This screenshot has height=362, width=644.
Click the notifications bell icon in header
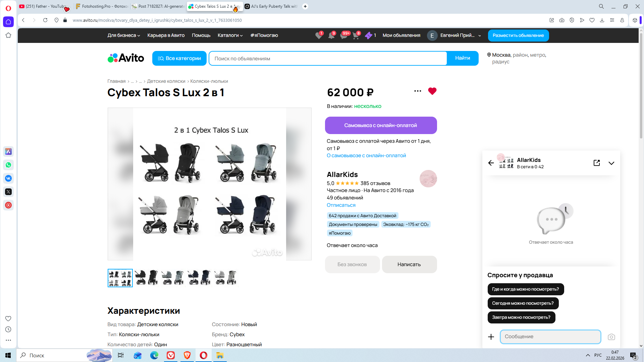pos(331,36)
